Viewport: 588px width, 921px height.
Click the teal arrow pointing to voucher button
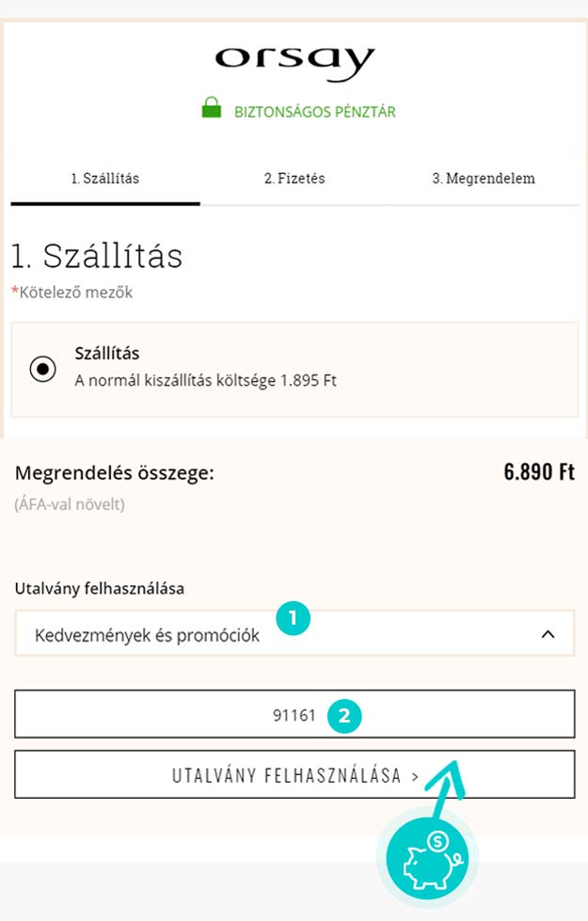coord(447,787)
